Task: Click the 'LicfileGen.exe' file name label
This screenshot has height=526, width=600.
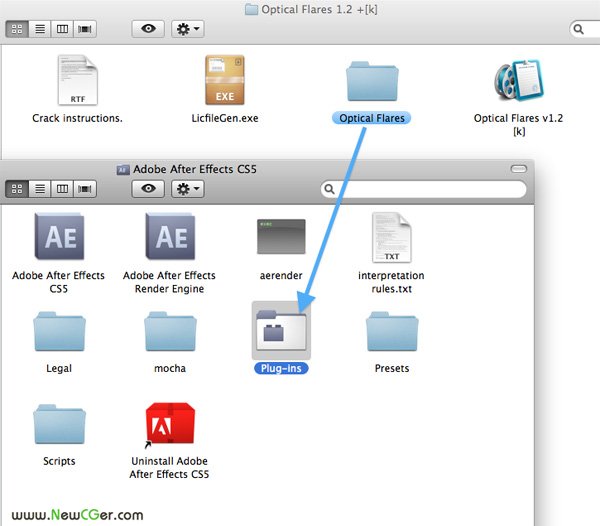Action: tap(225, 118)
